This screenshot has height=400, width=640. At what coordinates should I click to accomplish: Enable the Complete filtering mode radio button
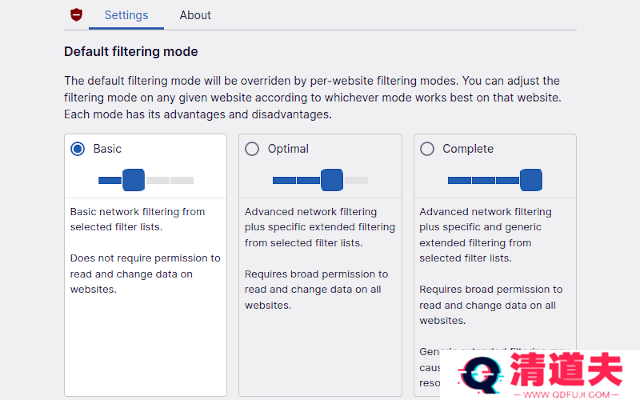(427, 149)
